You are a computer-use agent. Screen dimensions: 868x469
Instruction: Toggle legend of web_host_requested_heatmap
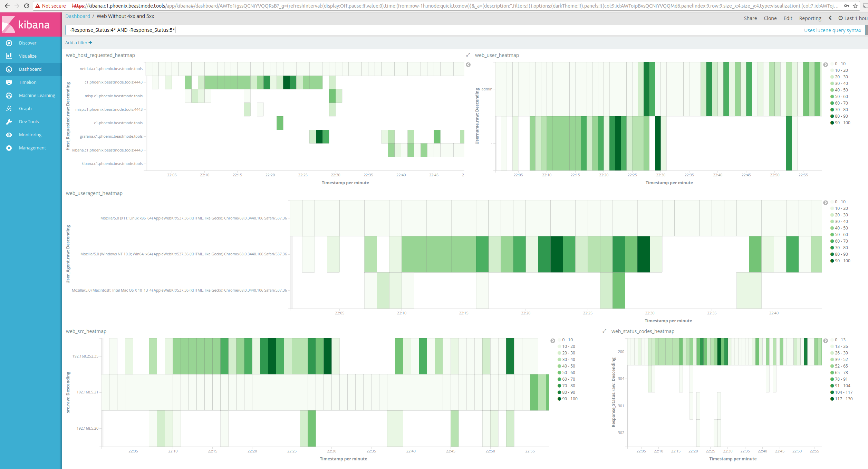468,65
